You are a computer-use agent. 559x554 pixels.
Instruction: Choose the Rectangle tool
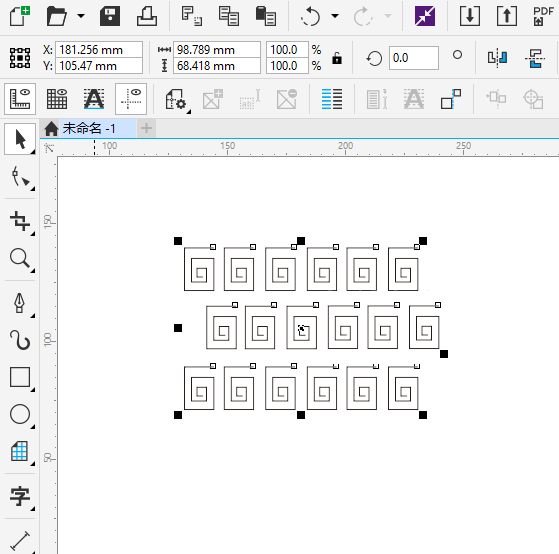pos(20,377)
